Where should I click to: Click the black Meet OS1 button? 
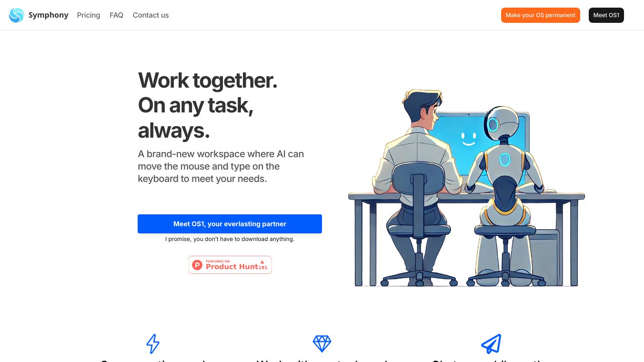[x=606, y=15]
